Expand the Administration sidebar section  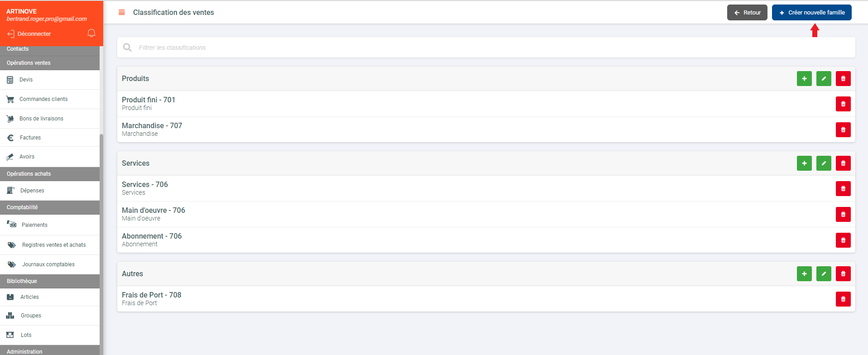50,351
